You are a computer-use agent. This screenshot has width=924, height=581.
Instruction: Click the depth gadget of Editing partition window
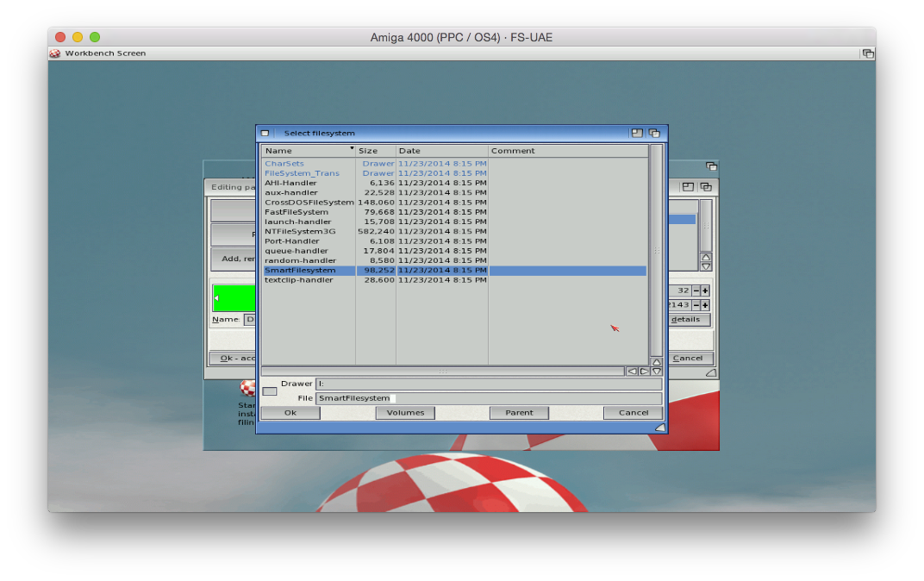pos(705,187)
